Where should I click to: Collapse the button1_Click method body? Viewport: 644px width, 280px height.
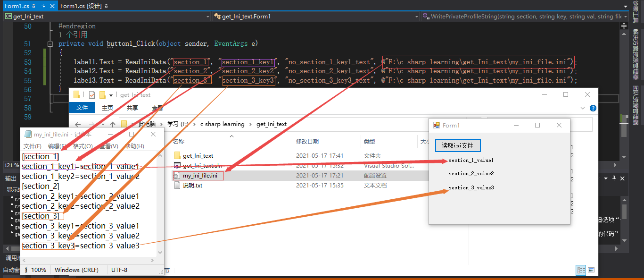pyautogui.click(x=50, y=43)
